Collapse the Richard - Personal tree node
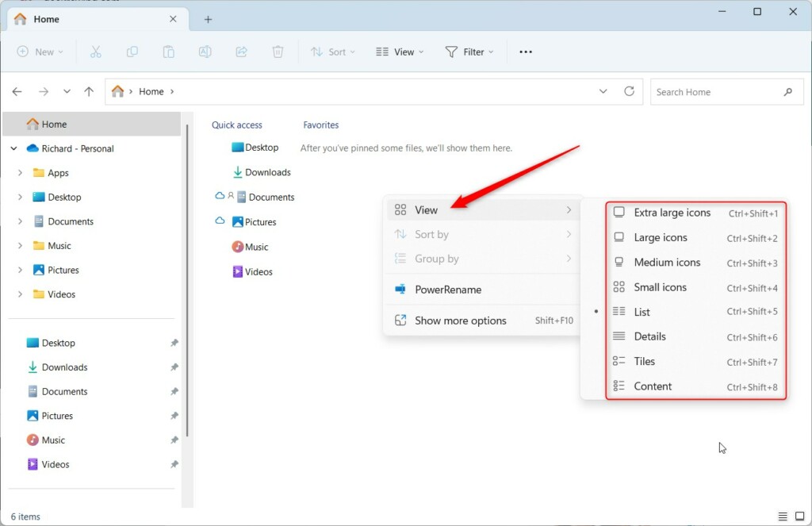812x526 pixels. [14, 148]
